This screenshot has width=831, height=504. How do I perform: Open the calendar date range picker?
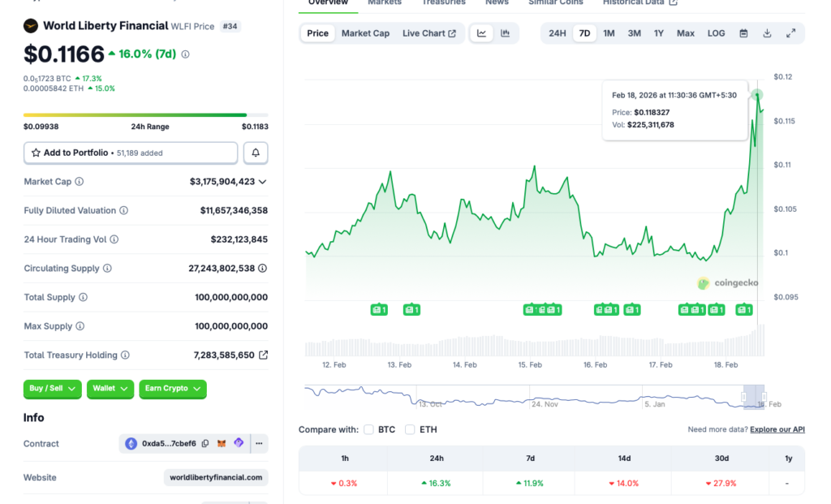[743, 33]
